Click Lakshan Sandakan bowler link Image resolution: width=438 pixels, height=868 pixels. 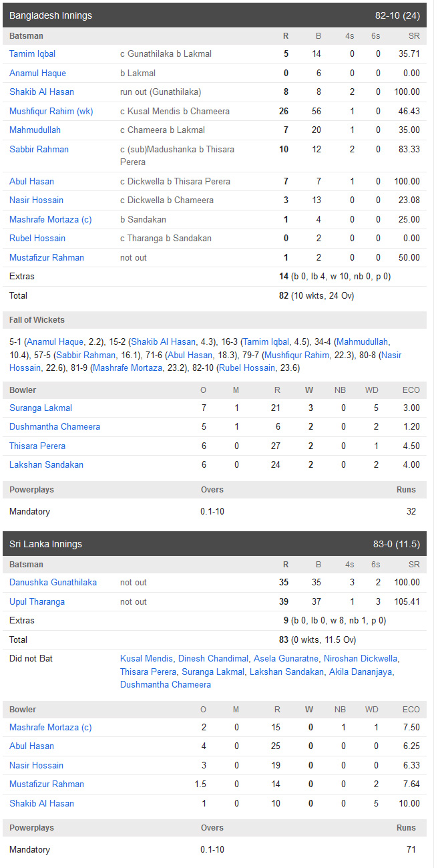[46, 464]
